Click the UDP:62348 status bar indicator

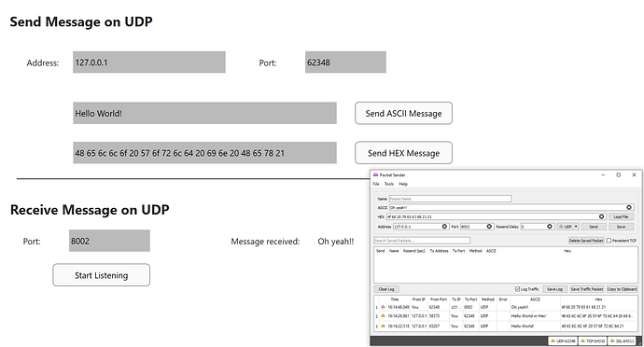[563, 340]
